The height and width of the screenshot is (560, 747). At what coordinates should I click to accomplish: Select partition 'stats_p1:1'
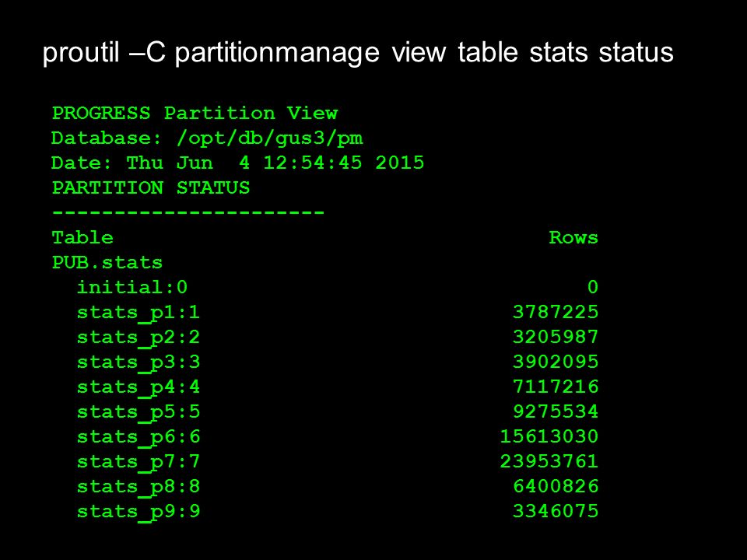click(x=139, y=313)
